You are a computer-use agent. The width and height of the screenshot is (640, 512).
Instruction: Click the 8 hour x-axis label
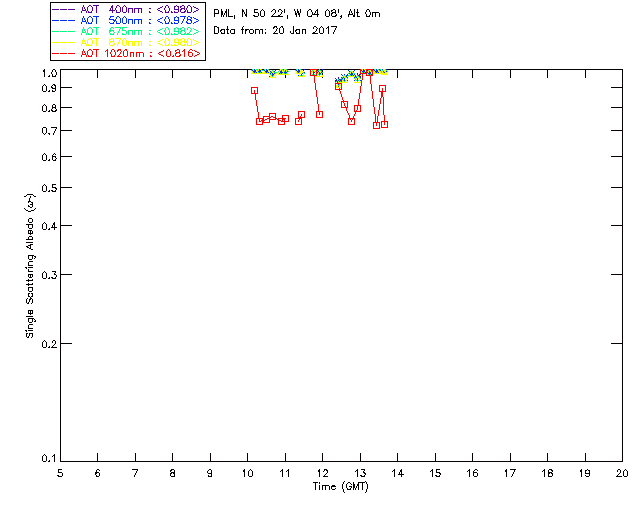(x=173, y=473)
